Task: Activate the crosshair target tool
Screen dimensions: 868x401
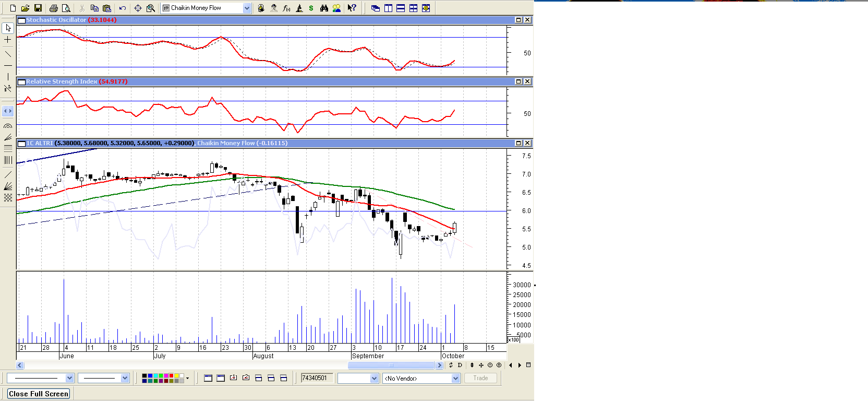Action: tap(138, 8)
